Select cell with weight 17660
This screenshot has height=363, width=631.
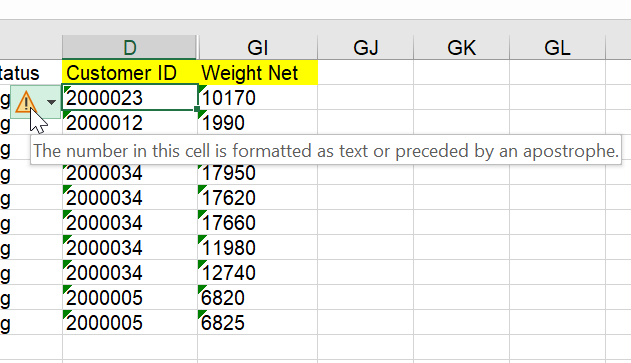click(x=258, y=222)
